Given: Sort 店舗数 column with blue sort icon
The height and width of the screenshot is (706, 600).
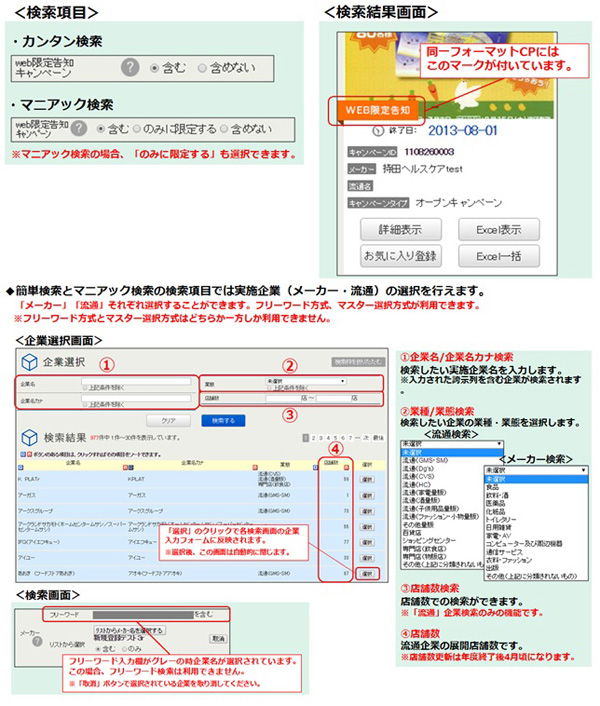Looking at the screenshot, I should [x=315, y=467].
